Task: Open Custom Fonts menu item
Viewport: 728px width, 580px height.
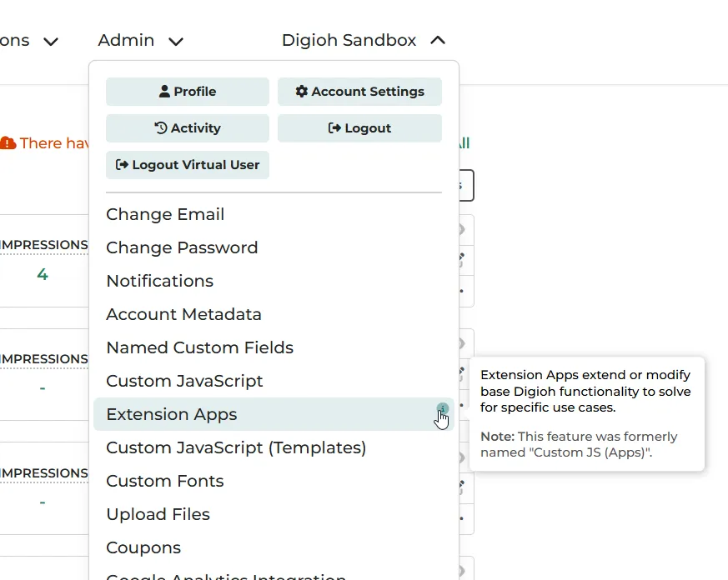Action: (x=274, y=481)
